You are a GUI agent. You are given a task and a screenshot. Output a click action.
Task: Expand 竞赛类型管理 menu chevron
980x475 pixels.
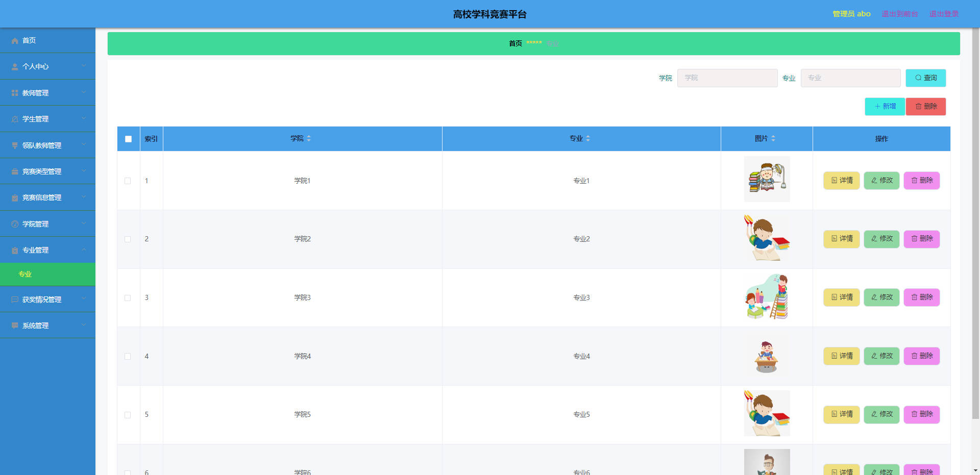click(x=84, y=171)
